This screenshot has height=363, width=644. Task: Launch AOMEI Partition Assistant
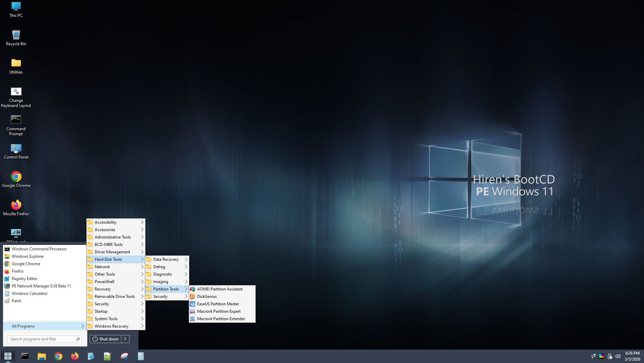pos(222,289)
